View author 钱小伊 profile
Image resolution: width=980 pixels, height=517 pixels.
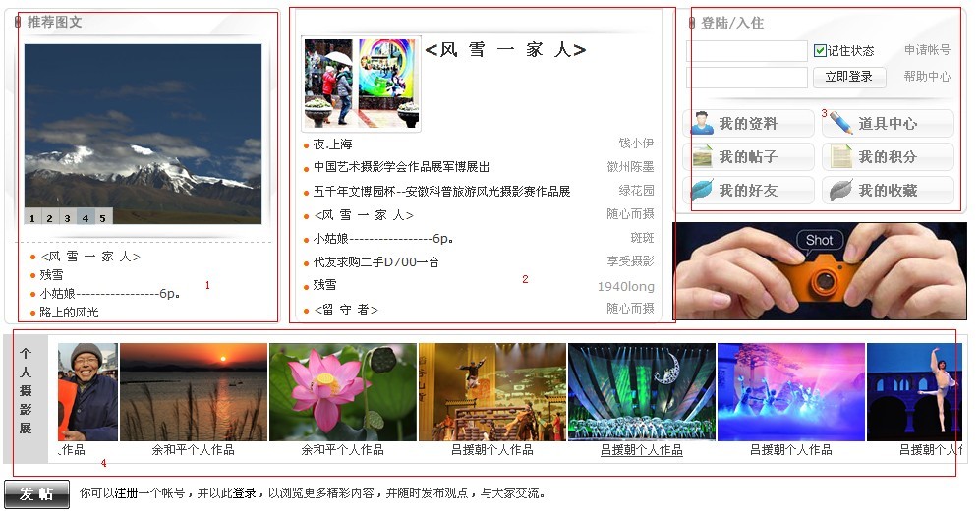(x=636, y=144)
